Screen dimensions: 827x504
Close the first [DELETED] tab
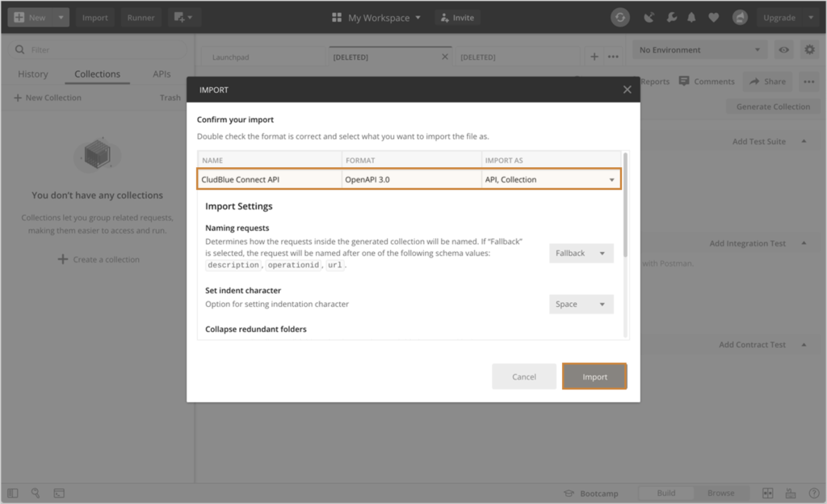click(x=445, y=57)
